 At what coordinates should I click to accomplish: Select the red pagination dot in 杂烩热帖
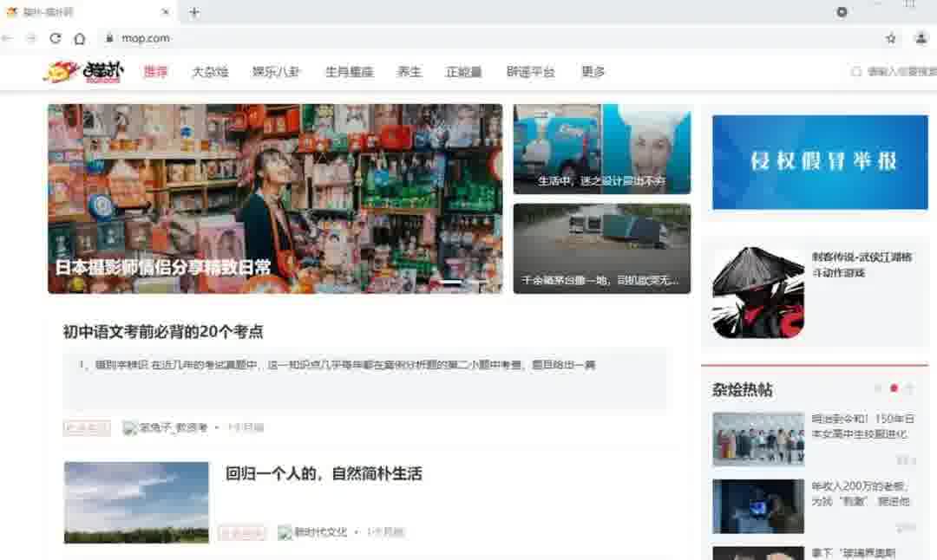[x=894, y=388]
